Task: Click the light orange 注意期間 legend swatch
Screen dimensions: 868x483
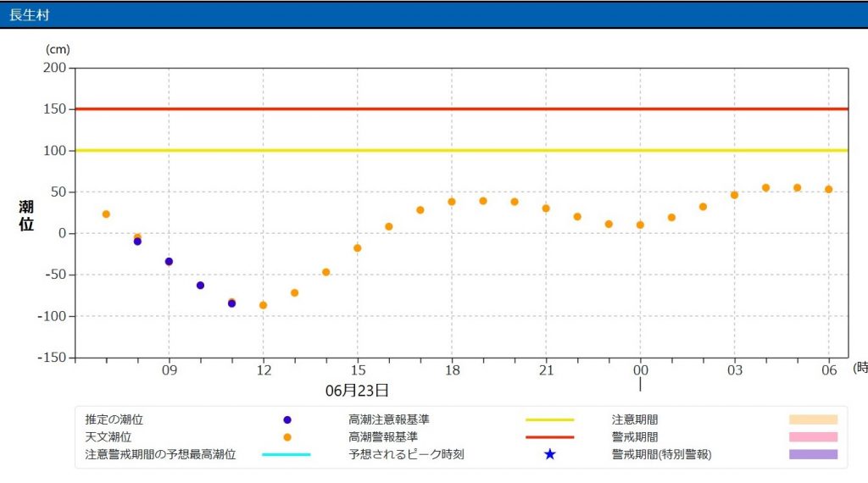Action: pyautogui.click(x=813, y=420)
